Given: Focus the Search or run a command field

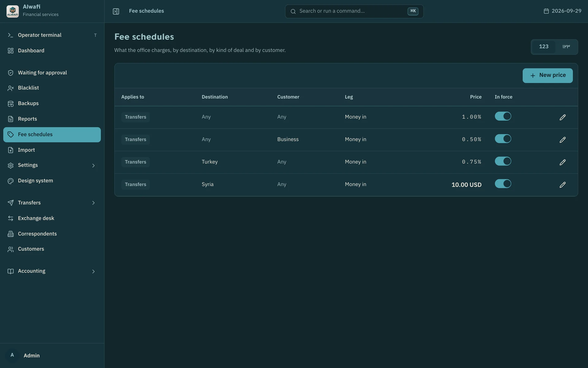Looking at the screenshot, I should [x=354, y=11].
